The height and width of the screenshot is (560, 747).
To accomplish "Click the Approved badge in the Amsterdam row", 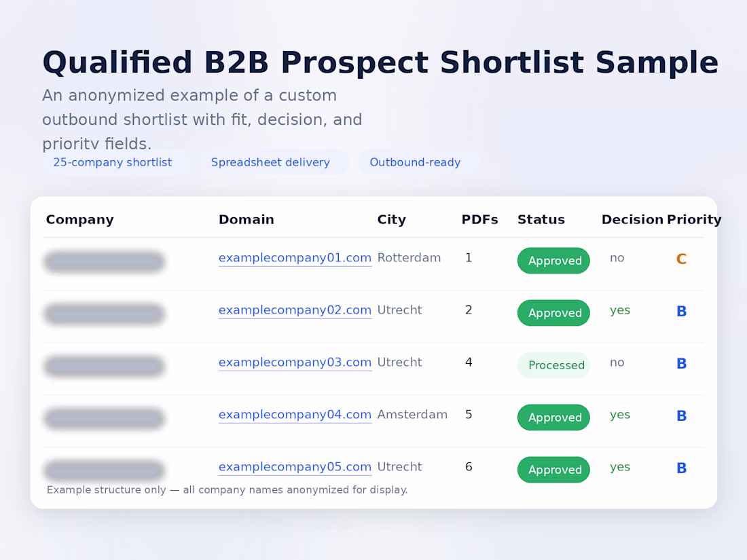I will tap(553, 417).
